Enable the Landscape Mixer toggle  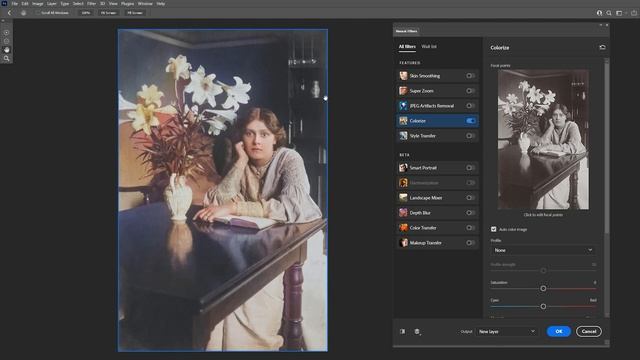[470, 198]
